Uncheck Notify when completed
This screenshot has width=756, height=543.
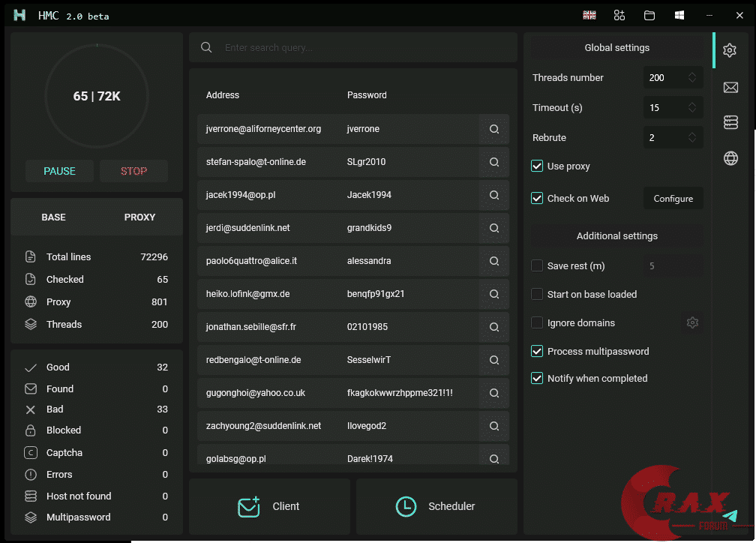click(537, 378)
